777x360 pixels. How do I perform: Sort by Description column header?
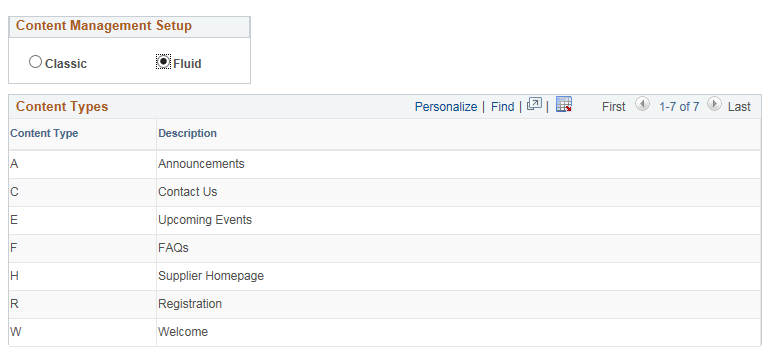(x=187, y=133)
